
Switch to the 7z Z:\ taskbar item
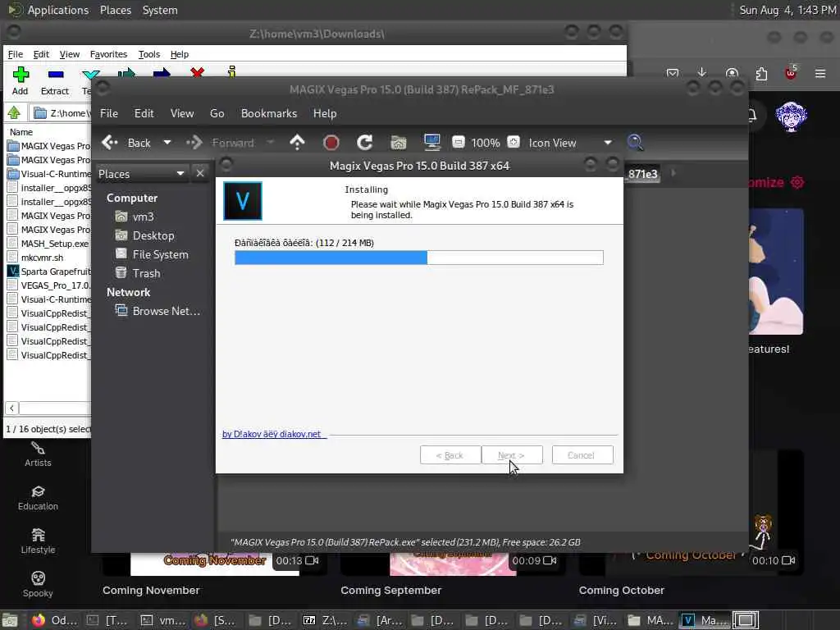click(325, 620)
